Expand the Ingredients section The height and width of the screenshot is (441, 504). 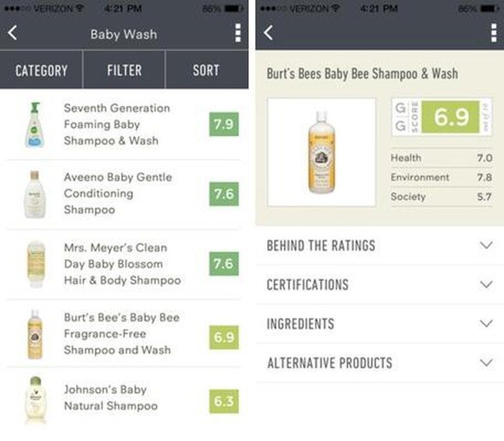[380, 323]
